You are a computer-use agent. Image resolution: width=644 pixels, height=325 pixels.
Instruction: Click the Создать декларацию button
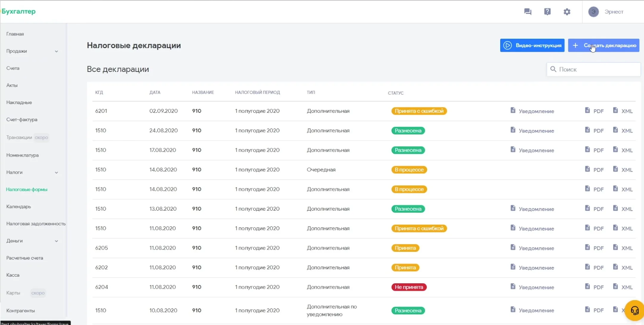[x=603, y=45]
